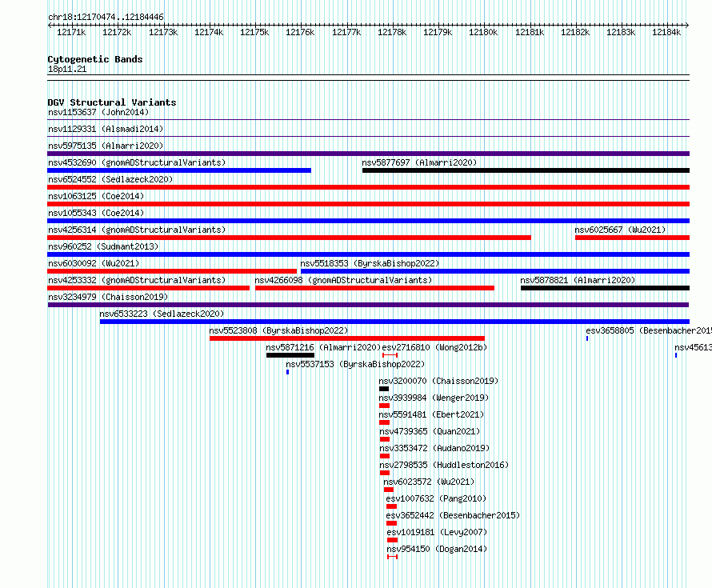Click the nsv3234979 (Chaisson2019) label
This screenshot has width=712, height=588.
pyautogui.click(x=108, y=297)
